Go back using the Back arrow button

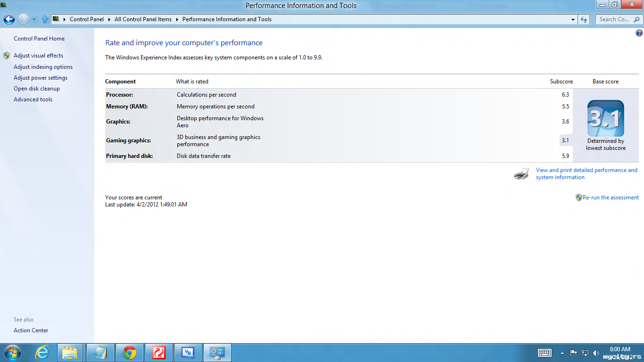coord(9,19)
